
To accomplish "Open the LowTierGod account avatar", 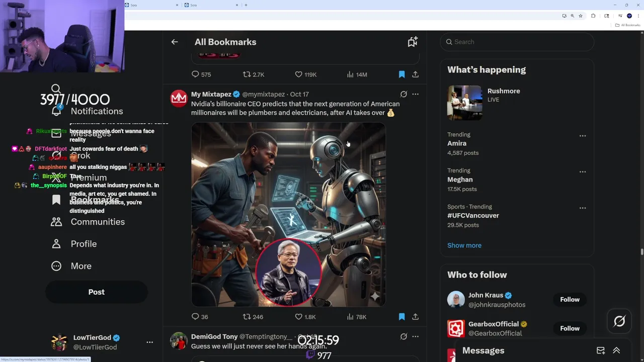I will click(59, 342).
